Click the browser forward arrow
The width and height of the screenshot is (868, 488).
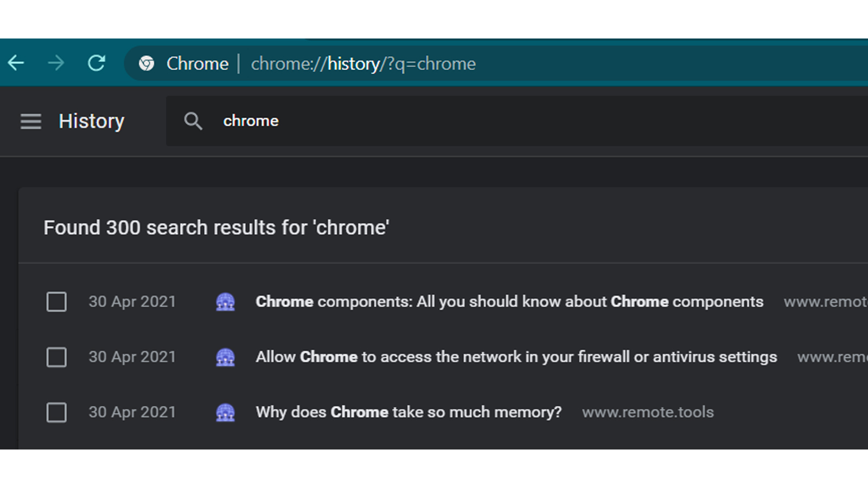tap(56, 63)
